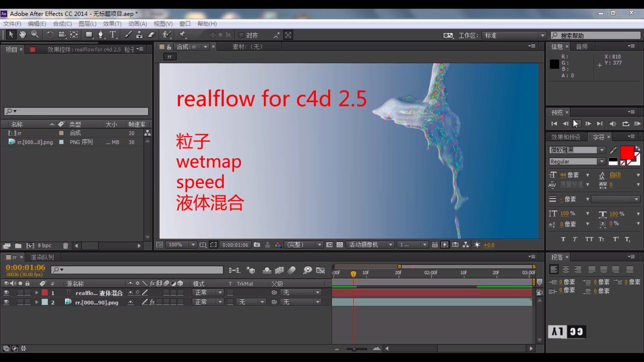Select the Hand tool in the toolbar
Image resolution: width=644 pixels, height=362 pixels.
point(22,35)
